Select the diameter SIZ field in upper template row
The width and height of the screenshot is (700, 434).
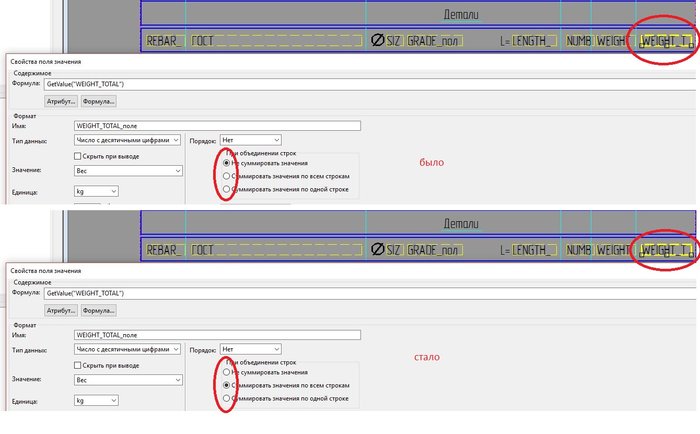[x=386, y=41]
